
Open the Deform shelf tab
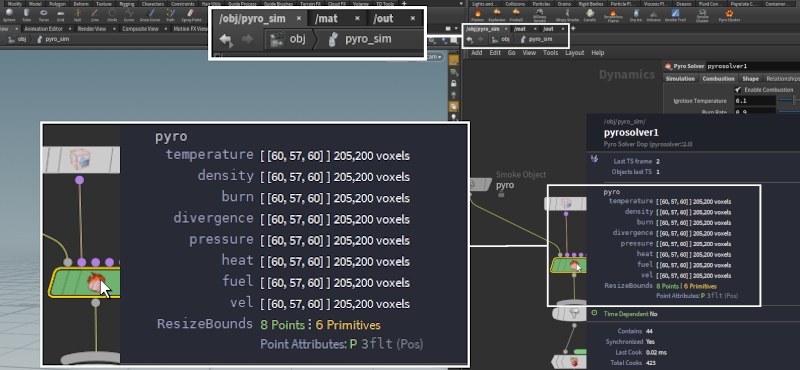click(x=81, y=4)
